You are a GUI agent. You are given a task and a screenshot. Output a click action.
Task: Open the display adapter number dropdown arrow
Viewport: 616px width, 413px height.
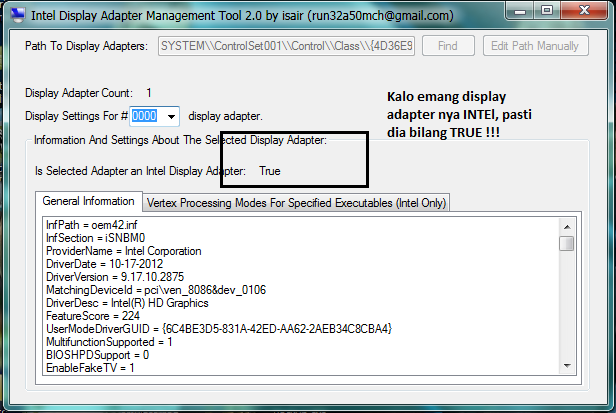click(171, 116)
